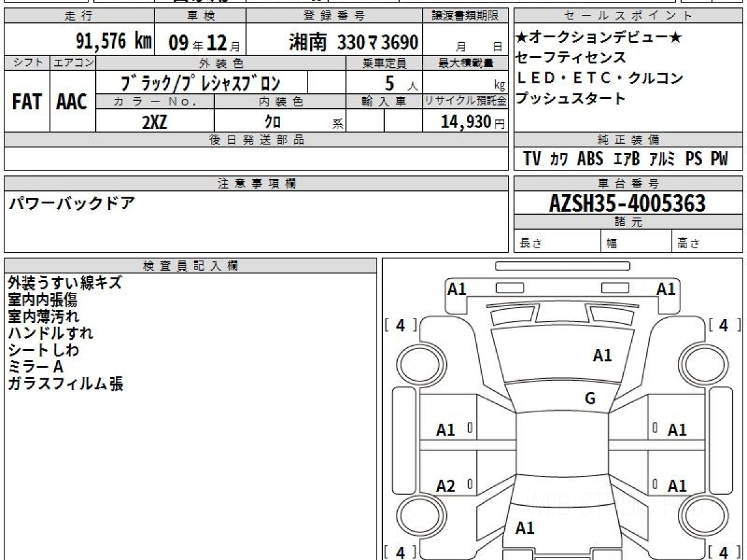Click エアB in genuine equipment row
The height and width of the screenshot is (560, 747).
[x=626, y=159]
